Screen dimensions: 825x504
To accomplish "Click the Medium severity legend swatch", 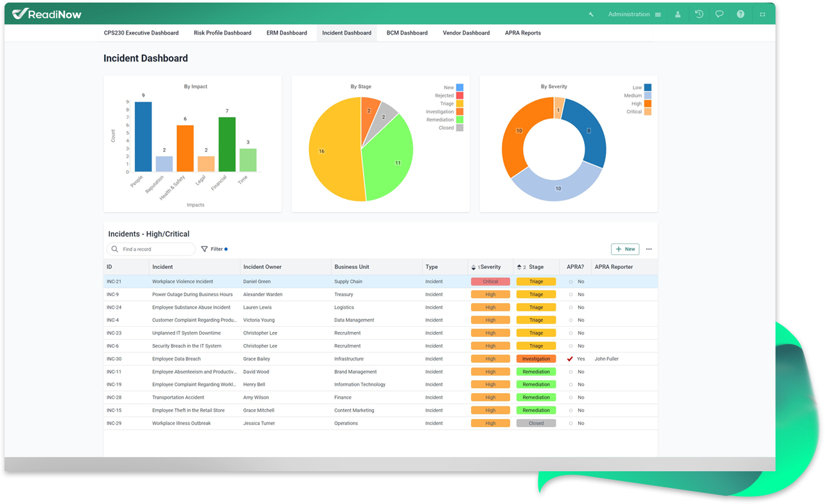I will tap(648, 96).
